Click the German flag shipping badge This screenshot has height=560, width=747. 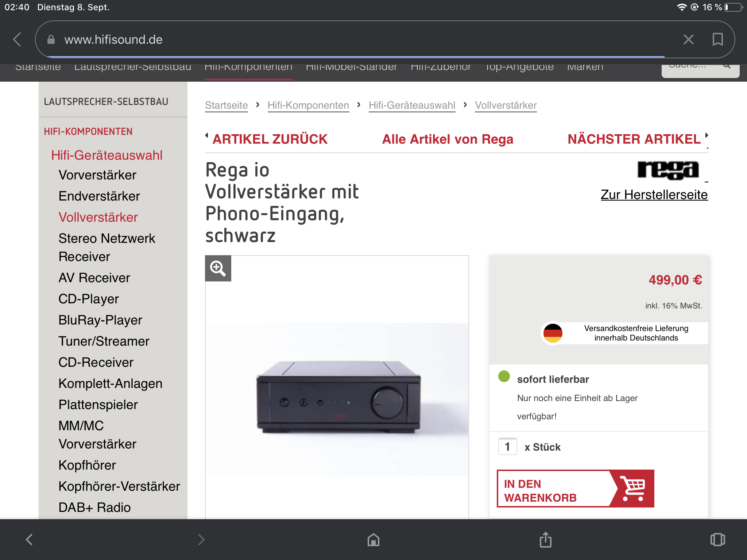click(553, 333)
